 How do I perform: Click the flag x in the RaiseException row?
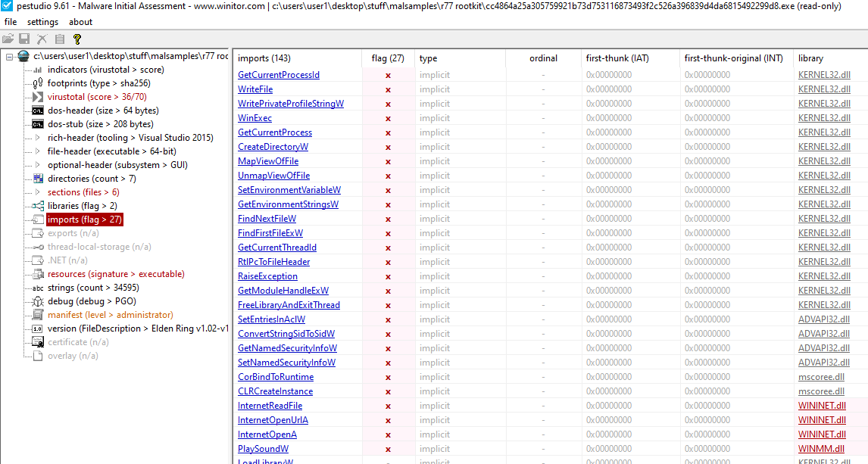pyautogui.click(x=388, y=276)
